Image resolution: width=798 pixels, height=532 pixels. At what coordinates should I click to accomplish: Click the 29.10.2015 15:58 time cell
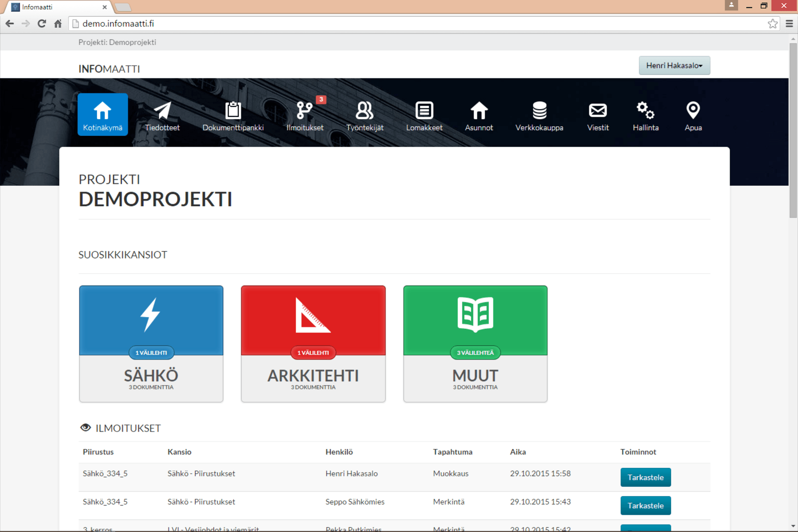540,473
